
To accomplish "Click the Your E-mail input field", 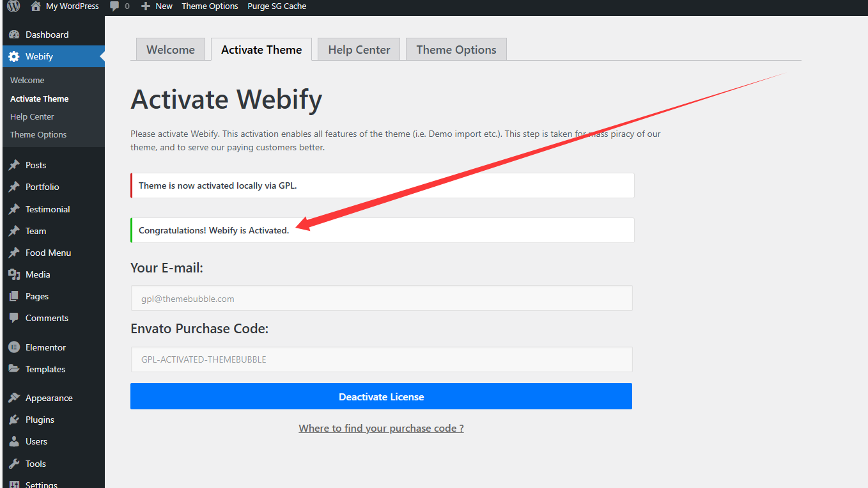I will pyautogui.click(x=382, y=298).
